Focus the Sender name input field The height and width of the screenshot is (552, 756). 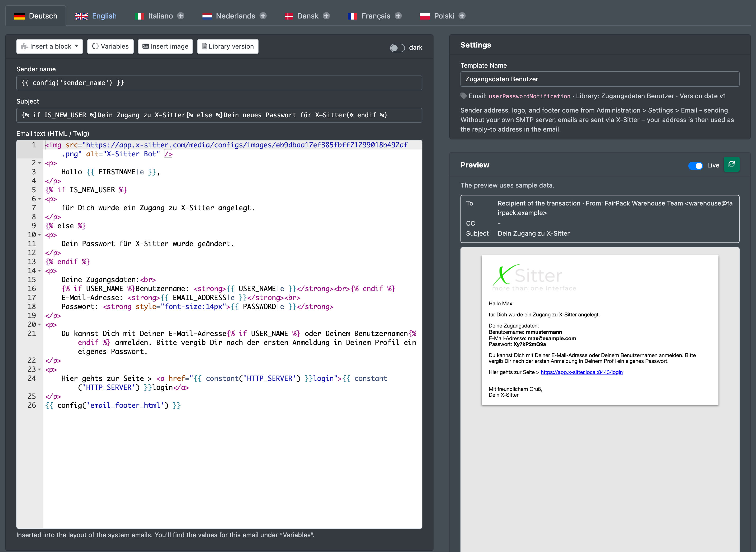(219, 83)
